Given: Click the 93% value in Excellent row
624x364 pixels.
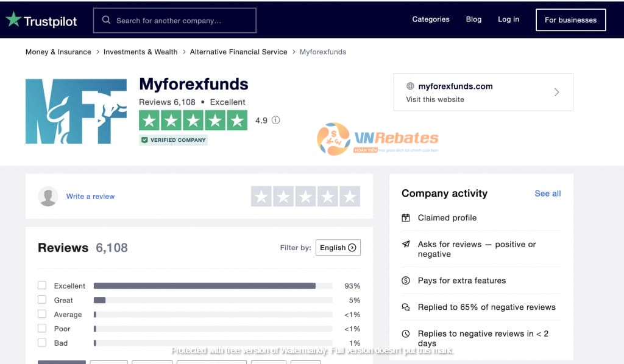Looking at the screenshot, I should pos(352,285).
